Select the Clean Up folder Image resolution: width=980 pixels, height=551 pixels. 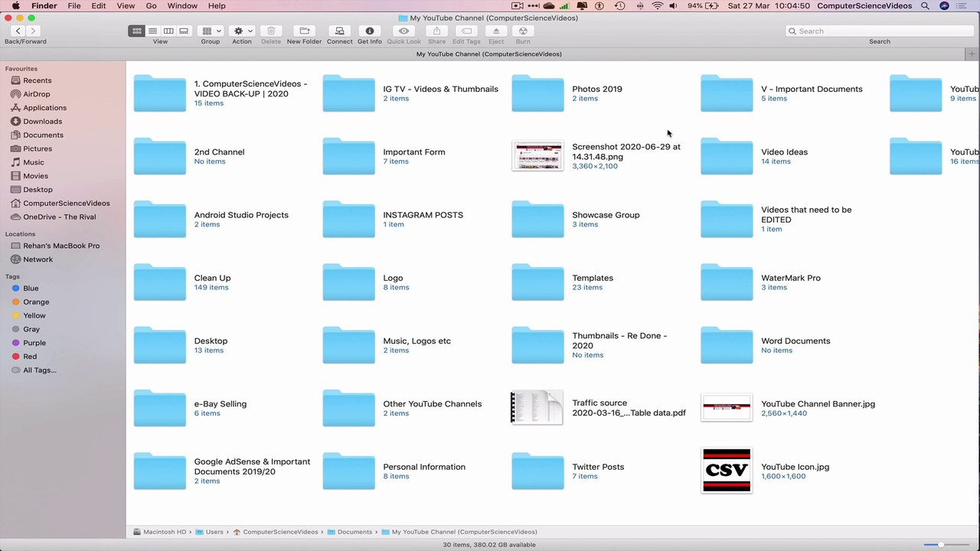(160, 282)
